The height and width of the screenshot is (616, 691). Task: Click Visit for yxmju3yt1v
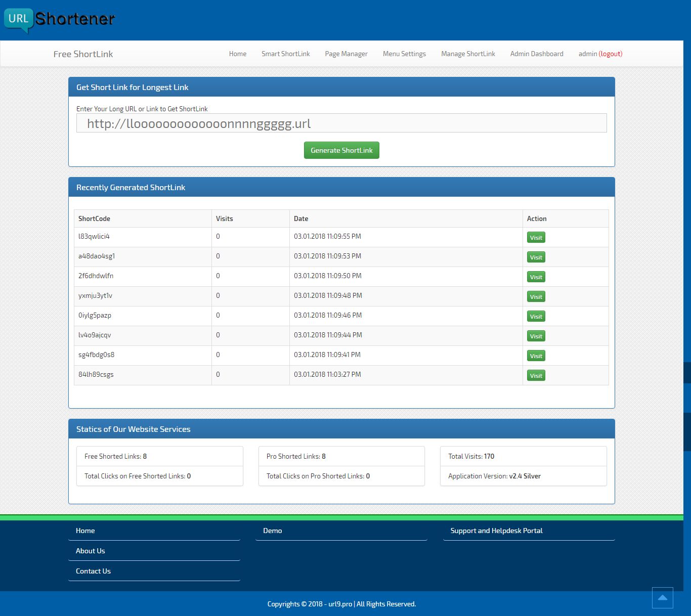click(536, 297)
